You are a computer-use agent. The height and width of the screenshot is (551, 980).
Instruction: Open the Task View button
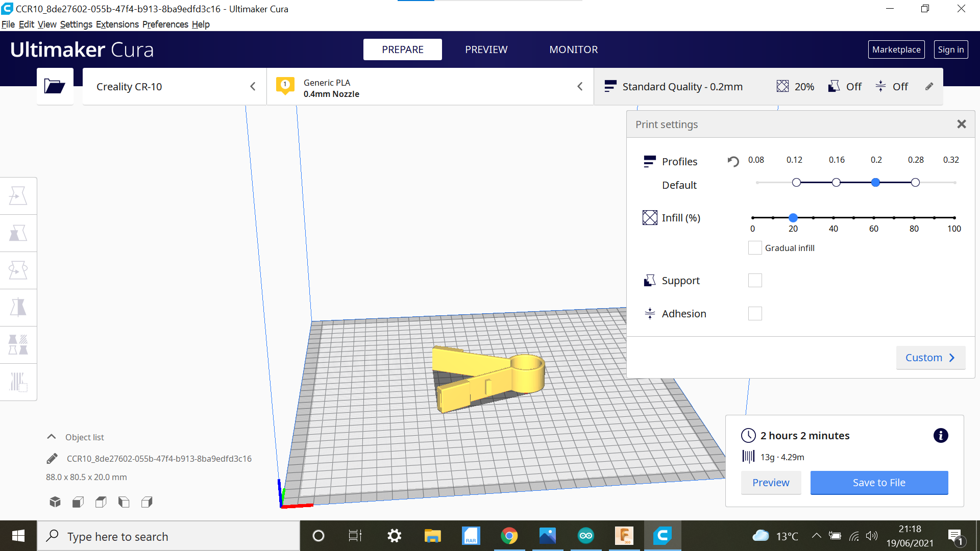(355, 536)
